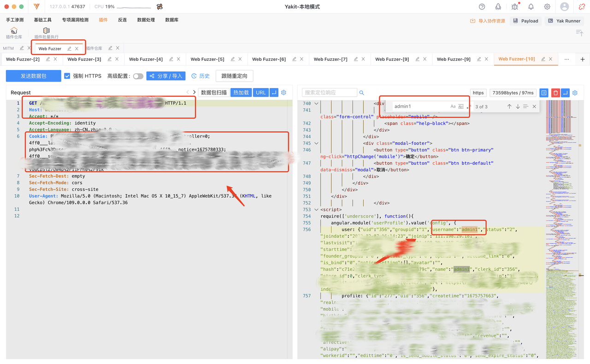
Task: Switch to the 插件仓库 tab next to Web Fuzzer
Action: [94, 48]
